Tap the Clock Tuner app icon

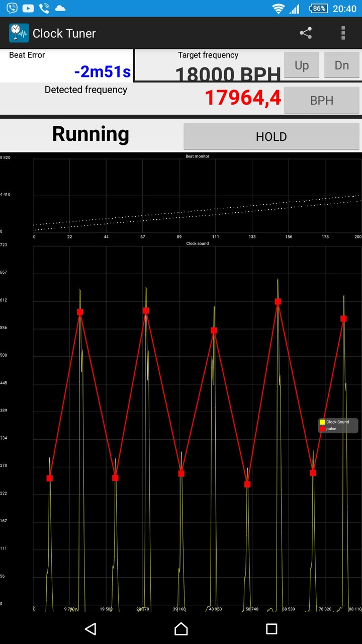[19, 33]
